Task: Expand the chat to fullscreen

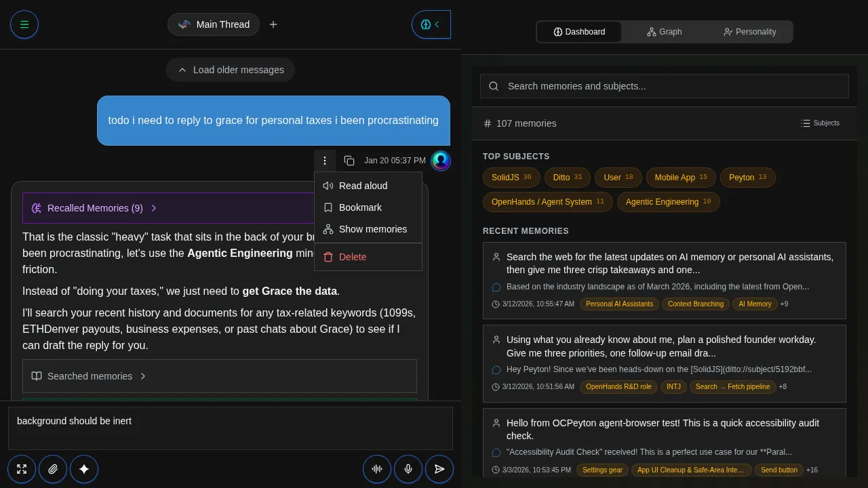Action: 22,469
